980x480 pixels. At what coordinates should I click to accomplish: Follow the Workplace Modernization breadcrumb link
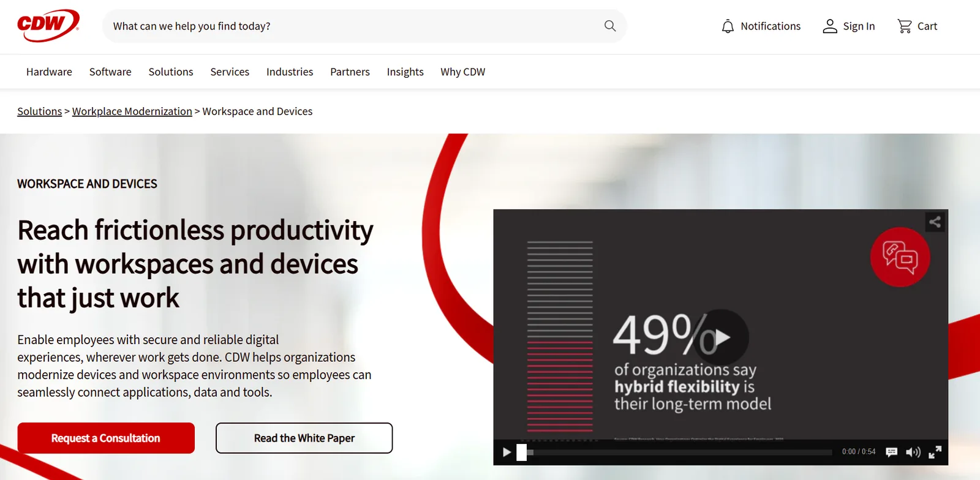(x=132, y=111)
